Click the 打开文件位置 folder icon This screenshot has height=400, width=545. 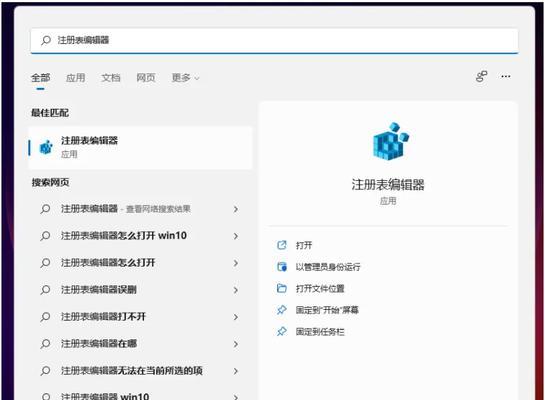tap(282, 288)
